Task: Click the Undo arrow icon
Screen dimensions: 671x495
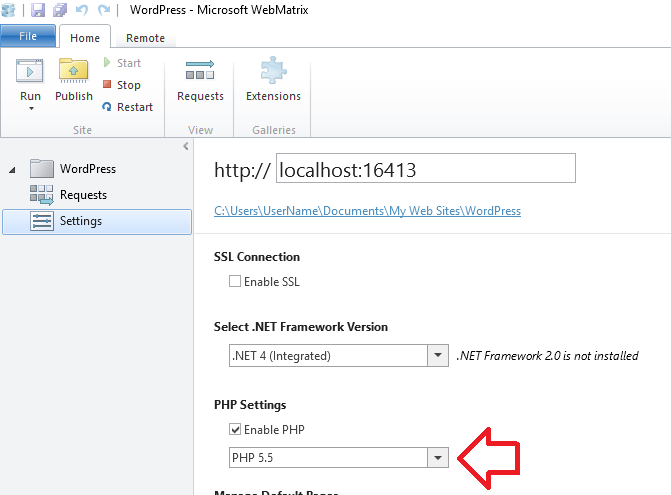Action: [82, 9]
